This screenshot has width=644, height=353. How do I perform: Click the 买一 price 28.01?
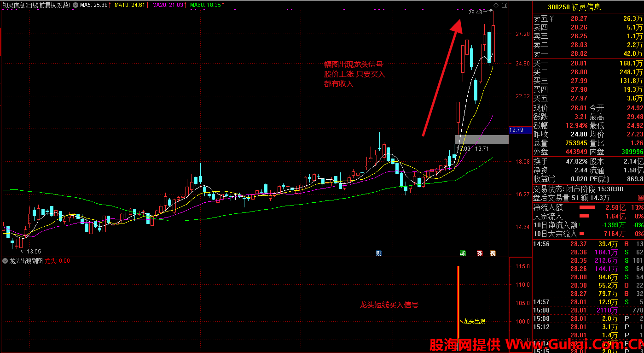click(579, 63)
